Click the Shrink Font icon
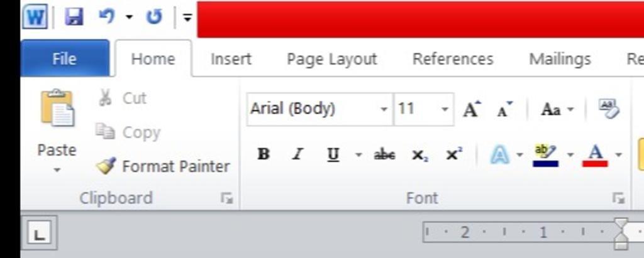The width and height of the screenshot is (644, 258). point(505,109)
